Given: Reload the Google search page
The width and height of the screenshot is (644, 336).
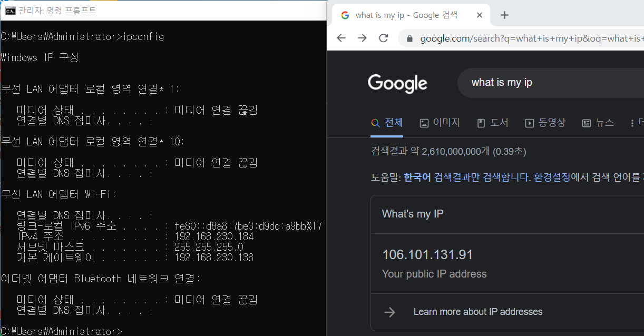Looking at the screenshot, I should coord(384,38).
